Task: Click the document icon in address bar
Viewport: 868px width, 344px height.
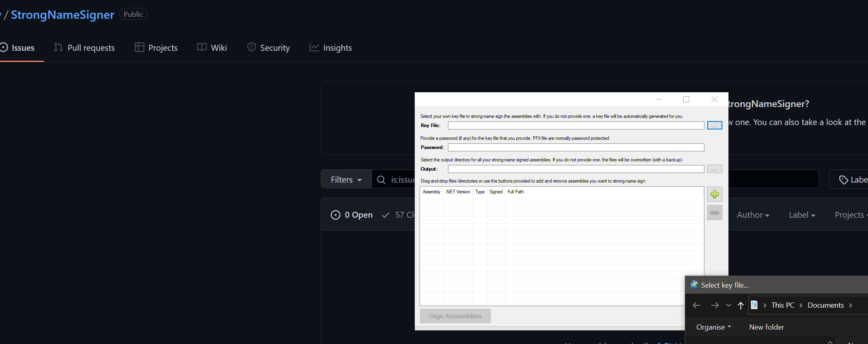Action: pos(754,305)
